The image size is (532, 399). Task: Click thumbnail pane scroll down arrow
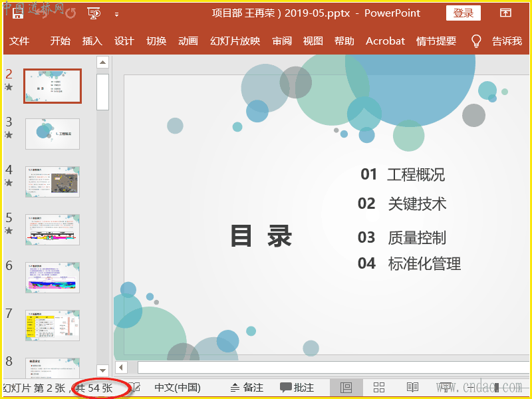[102, 370]
